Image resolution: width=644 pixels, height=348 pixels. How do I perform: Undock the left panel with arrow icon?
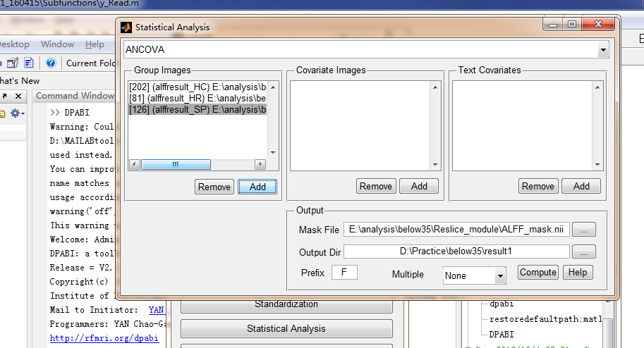click(4, 96)
